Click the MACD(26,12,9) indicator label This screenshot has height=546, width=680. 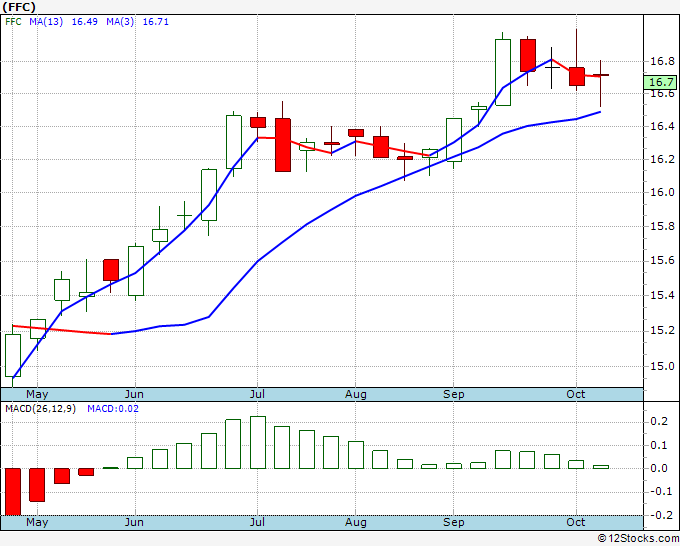coord(40,409)
